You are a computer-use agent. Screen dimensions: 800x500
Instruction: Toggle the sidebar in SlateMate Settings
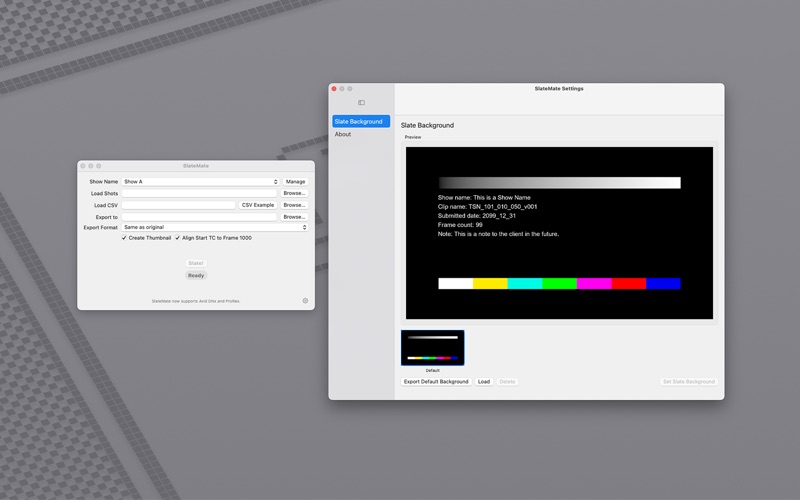(361, 103)
